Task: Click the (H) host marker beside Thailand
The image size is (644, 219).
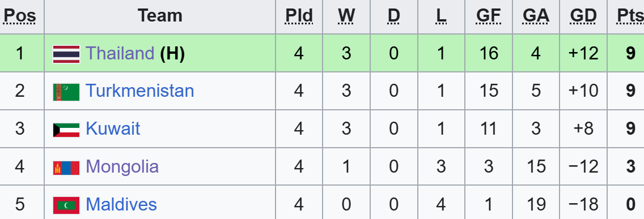Action: 172,53
